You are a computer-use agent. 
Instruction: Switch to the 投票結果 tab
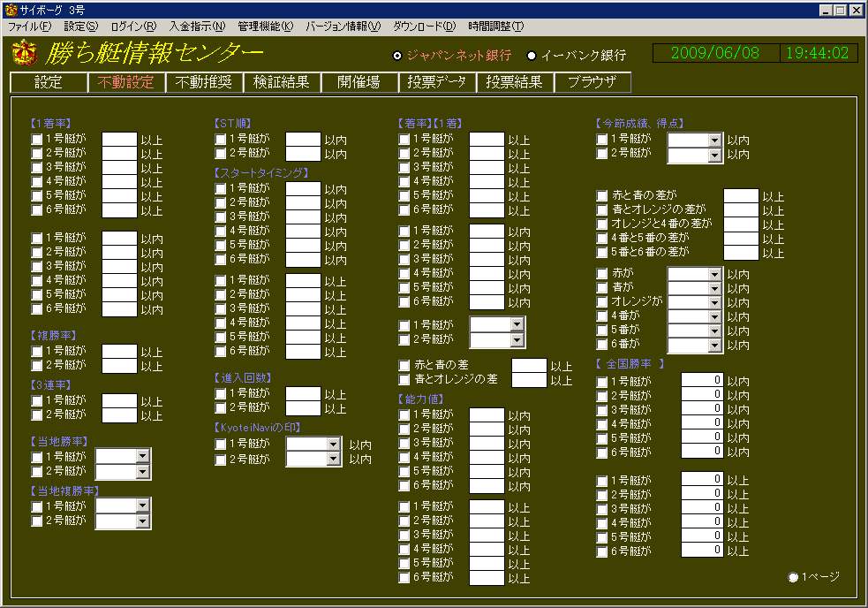514,82
